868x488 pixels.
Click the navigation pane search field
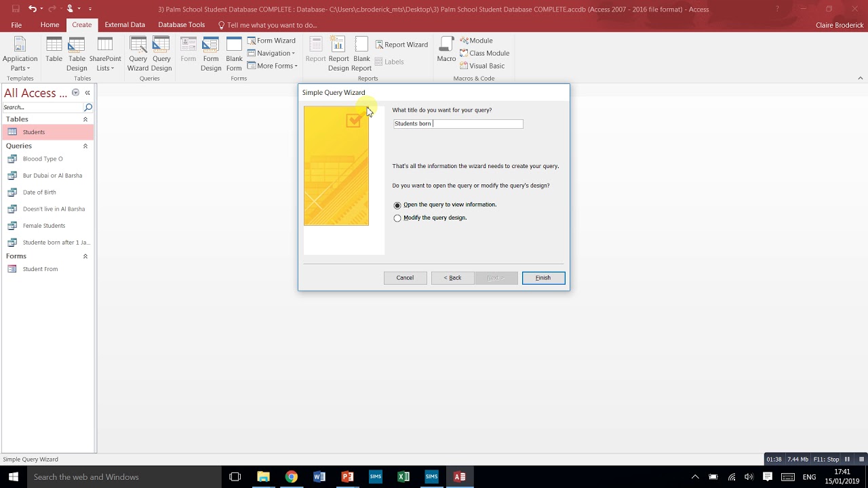click(x=42, y=107)
